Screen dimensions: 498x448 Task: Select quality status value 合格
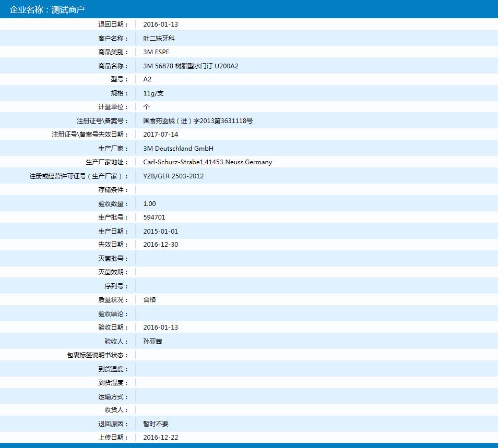point(150,300)
